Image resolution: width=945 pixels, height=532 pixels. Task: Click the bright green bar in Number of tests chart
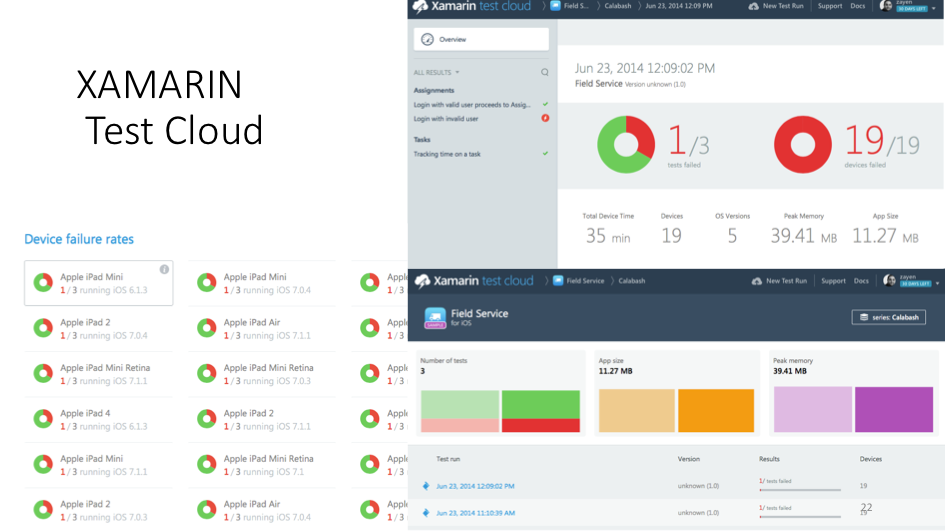pyautogui.click(x=541, y=404)
